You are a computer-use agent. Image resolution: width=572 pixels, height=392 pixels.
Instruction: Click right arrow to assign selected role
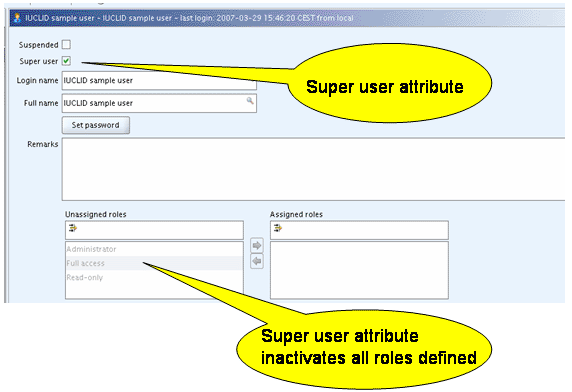pos(257,245)
